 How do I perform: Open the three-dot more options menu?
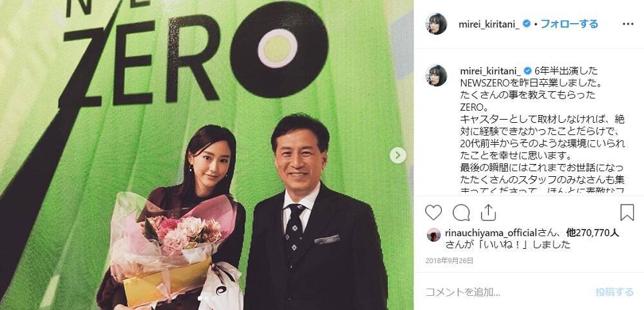click(x=627, y=24)
